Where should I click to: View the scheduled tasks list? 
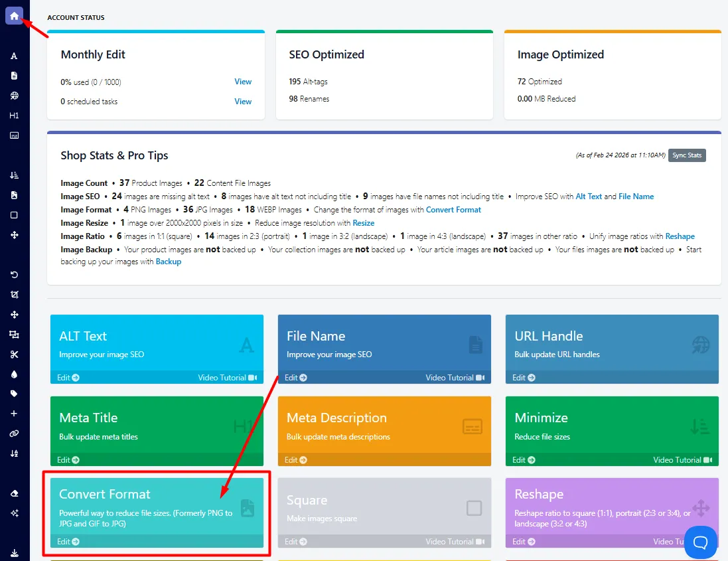click(243, 101)
